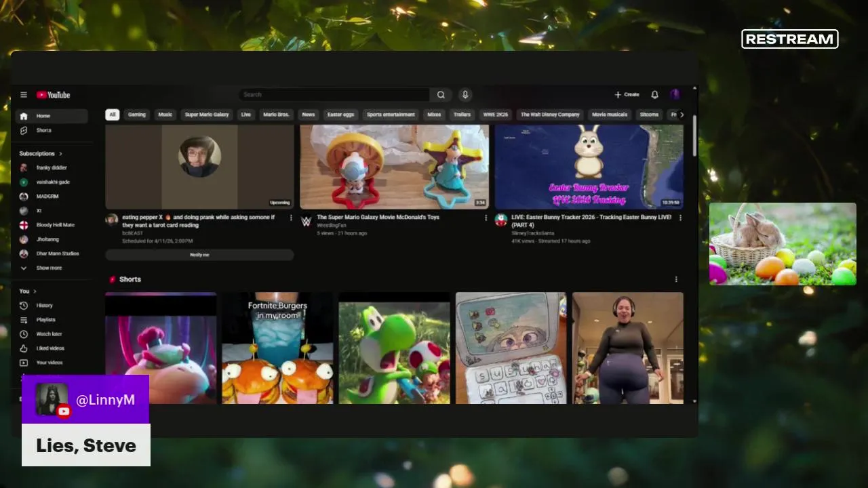Open the account avatar menu
This screenshot has height=488, width=868.
point(675,95)
